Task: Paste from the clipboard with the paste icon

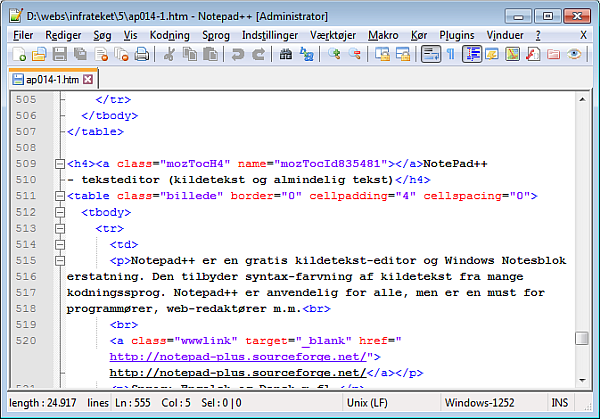Action: (x=210, y=54)
